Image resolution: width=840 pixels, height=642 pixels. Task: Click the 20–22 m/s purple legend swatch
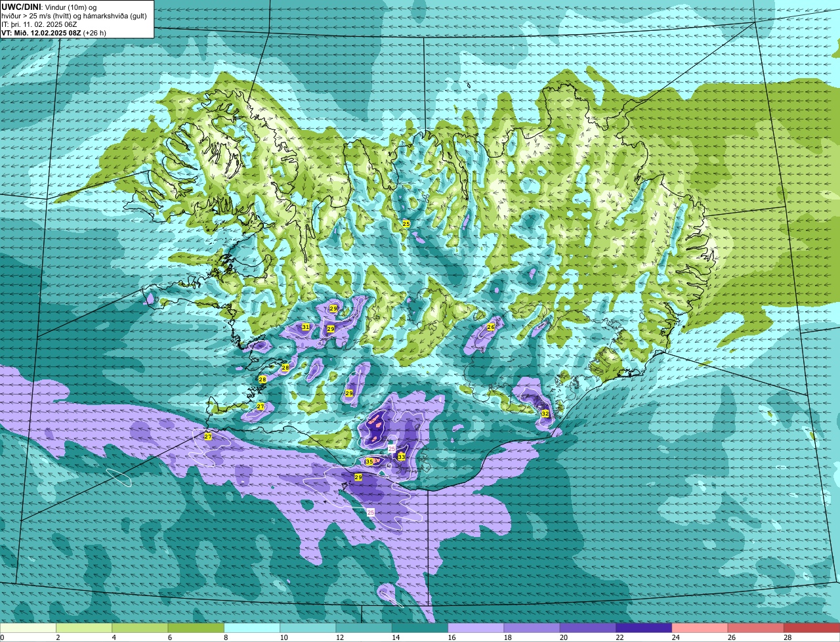[588, 628]
